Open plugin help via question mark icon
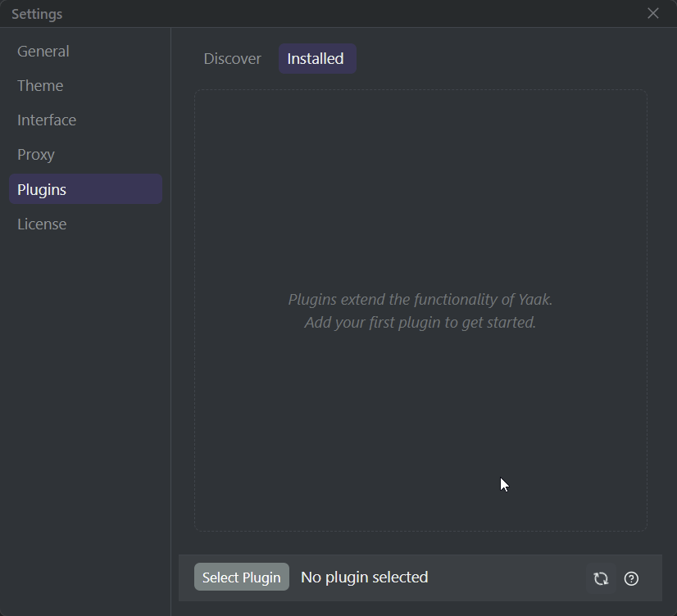 [631, 578]
